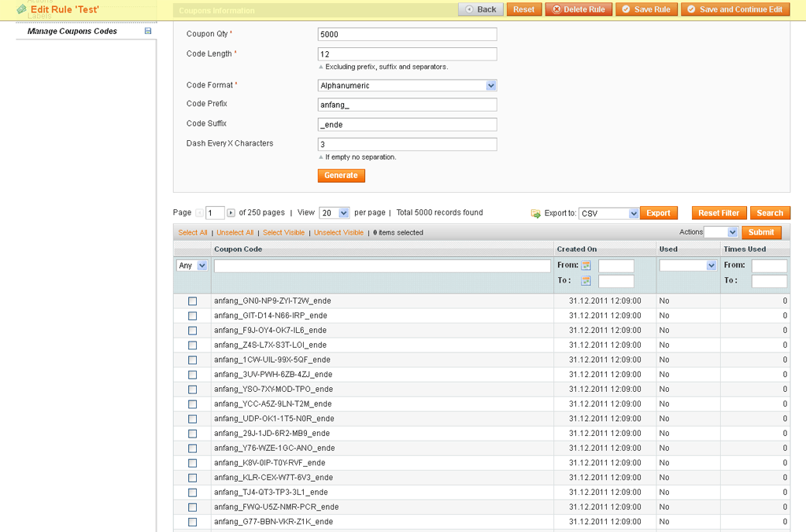Click the Select Visible link
Image resolution: width=806 pixels, height=532 pixels.
pyautogui.click(x=283, y=233)
